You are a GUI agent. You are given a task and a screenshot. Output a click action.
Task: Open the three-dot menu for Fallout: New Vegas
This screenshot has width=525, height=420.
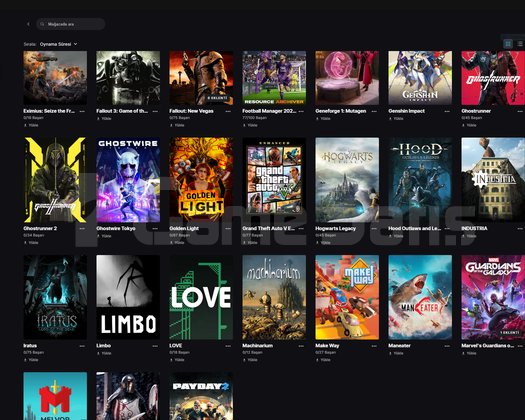[x=228, y=111]
